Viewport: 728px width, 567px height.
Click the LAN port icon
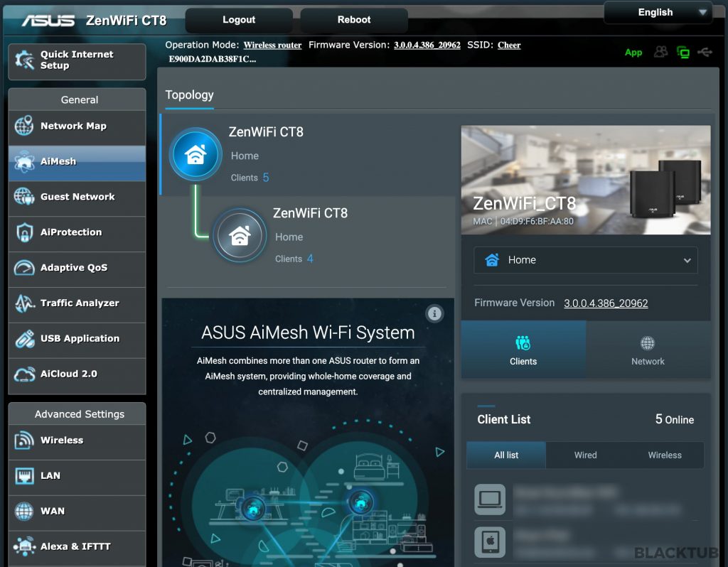(x=24, y=475)
